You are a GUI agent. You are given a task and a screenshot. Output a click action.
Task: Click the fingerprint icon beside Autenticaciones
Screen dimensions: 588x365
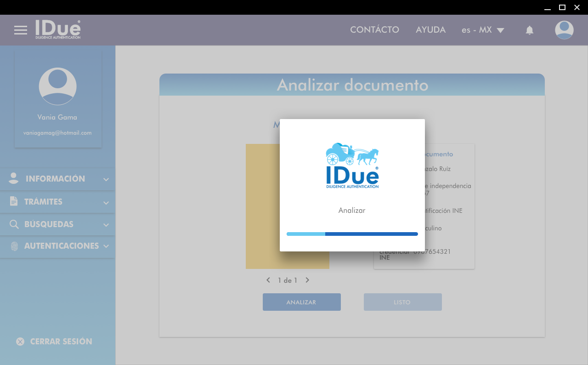(x=14, y=246)
